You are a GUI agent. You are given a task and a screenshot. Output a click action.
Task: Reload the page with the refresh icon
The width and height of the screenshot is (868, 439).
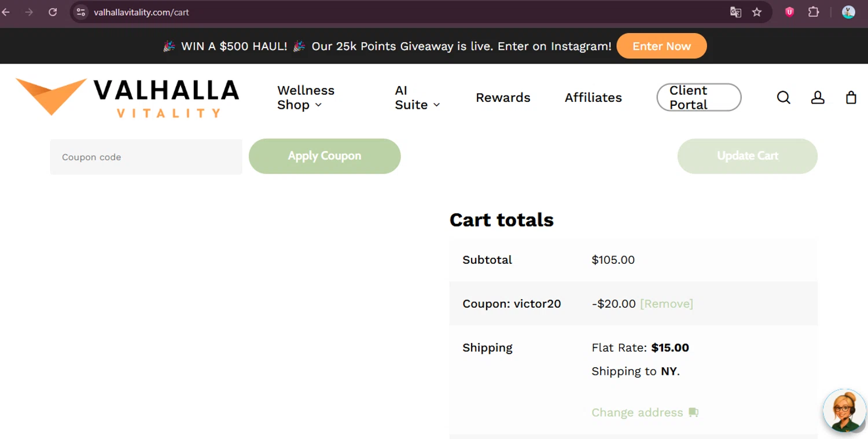(53, 12)
